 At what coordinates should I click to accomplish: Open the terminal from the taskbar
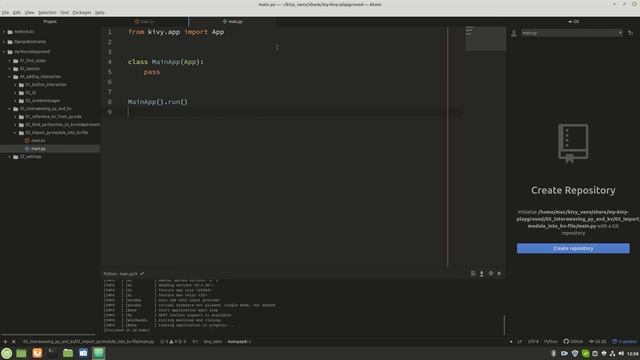point(53,353)
